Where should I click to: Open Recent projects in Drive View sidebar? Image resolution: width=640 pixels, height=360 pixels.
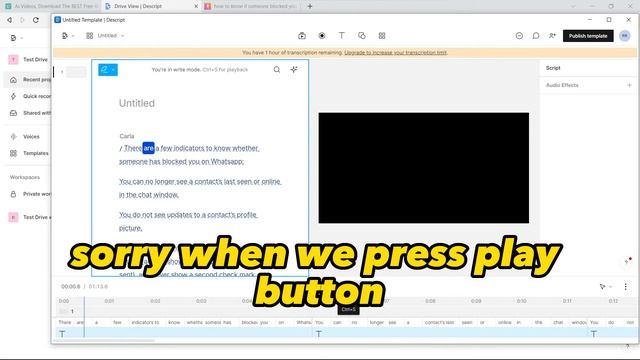[30, 80]
